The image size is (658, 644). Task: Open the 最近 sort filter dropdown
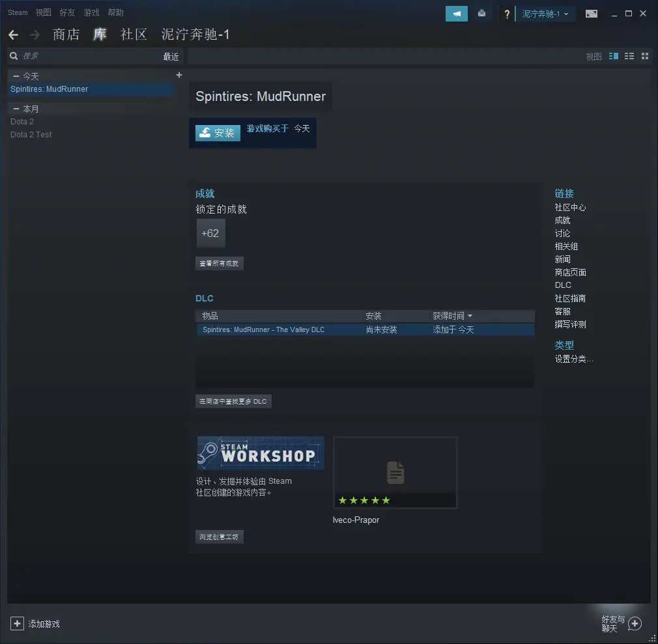tap(171, 57)
